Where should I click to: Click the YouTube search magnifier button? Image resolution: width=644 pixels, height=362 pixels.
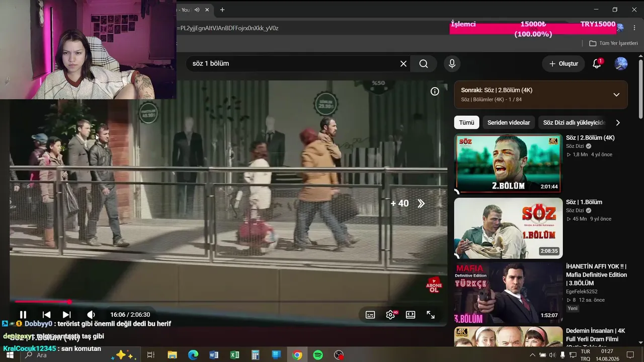(424, 64)
